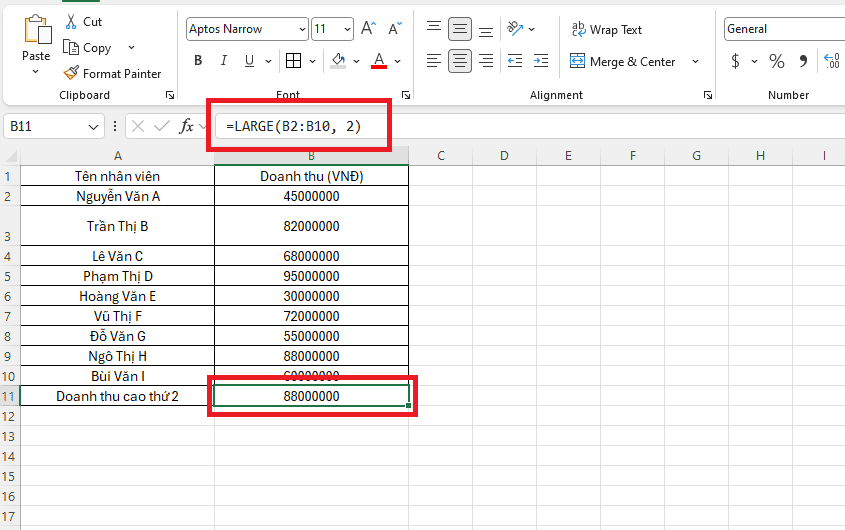
Task: Click the orientation text rotate icon
Action: pos(515,29)
